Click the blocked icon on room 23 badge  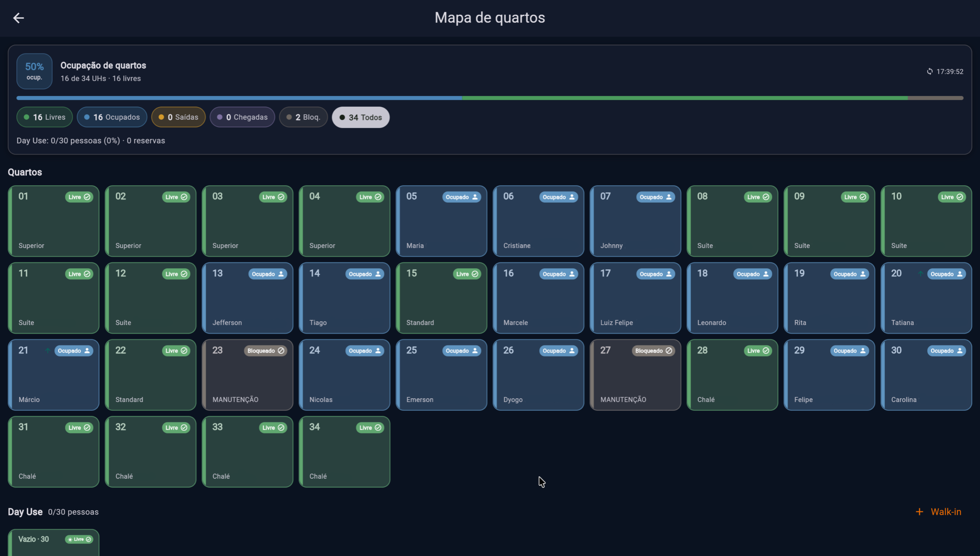point(281,351)
